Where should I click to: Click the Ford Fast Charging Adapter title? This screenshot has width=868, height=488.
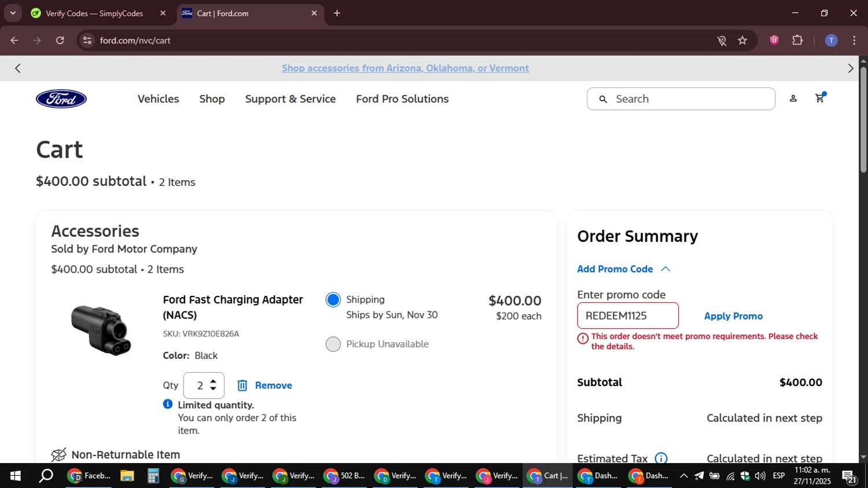(233, 307)
